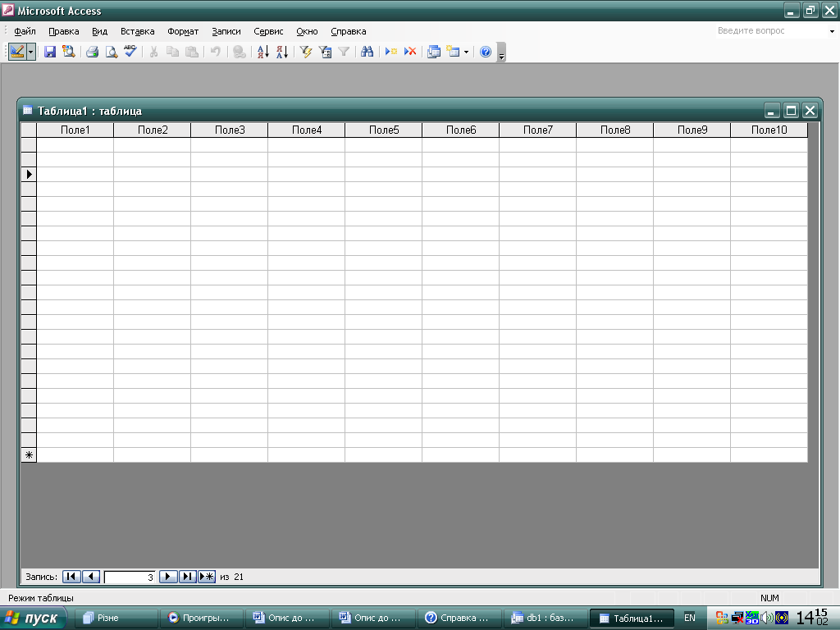The width and height of the screenshot is (840, 630).
Task: Insert hyperlink via the globe chain icon
Action: [240, 52]
